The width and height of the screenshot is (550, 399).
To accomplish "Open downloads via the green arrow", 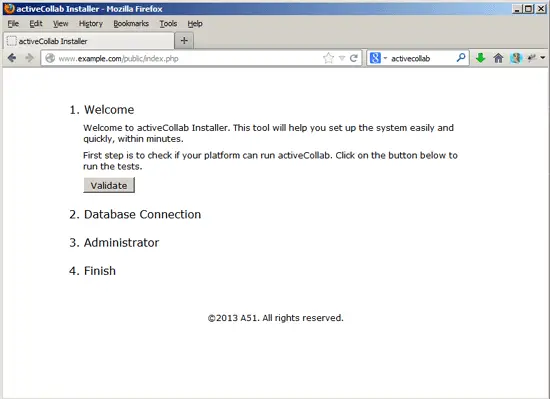I will point(481,58).
